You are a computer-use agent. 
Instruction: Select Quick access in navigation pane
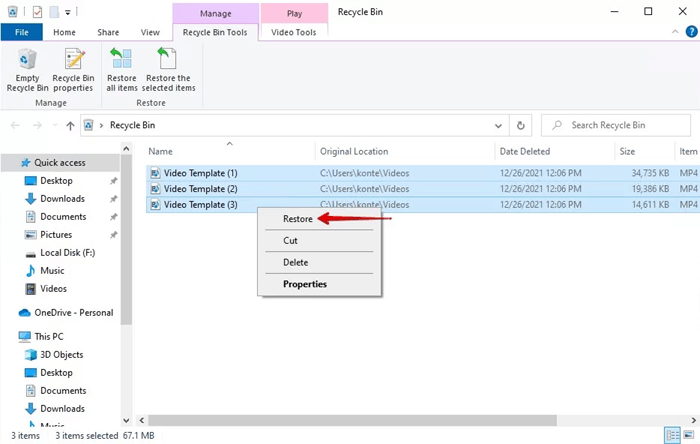coord(60,163)
